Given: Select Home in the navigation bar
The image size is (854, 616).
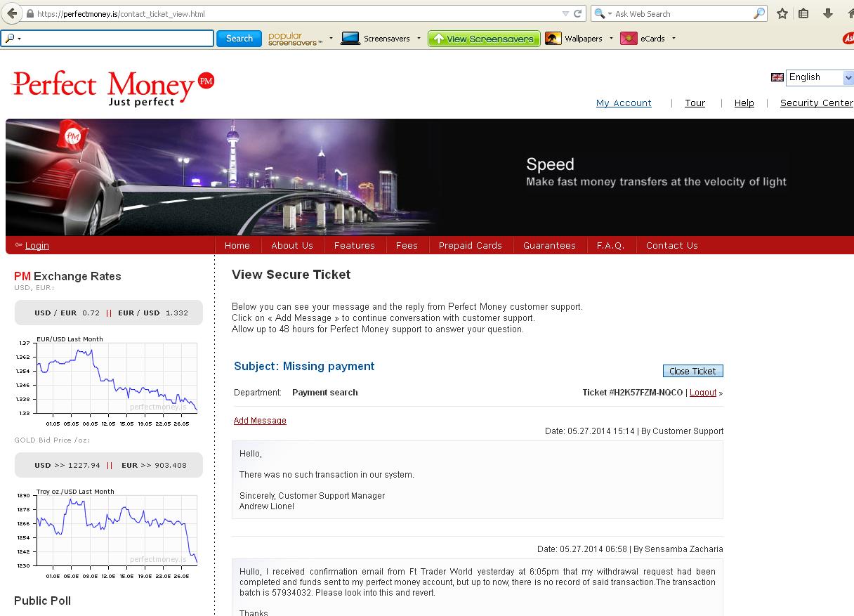Looking at the screenshot, I should 237,245.
